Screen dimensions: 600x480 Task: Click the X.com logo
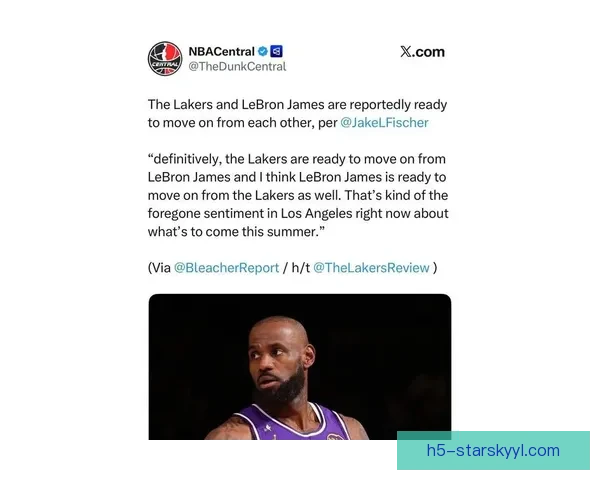pyautogui.click(x=422, y=52)
